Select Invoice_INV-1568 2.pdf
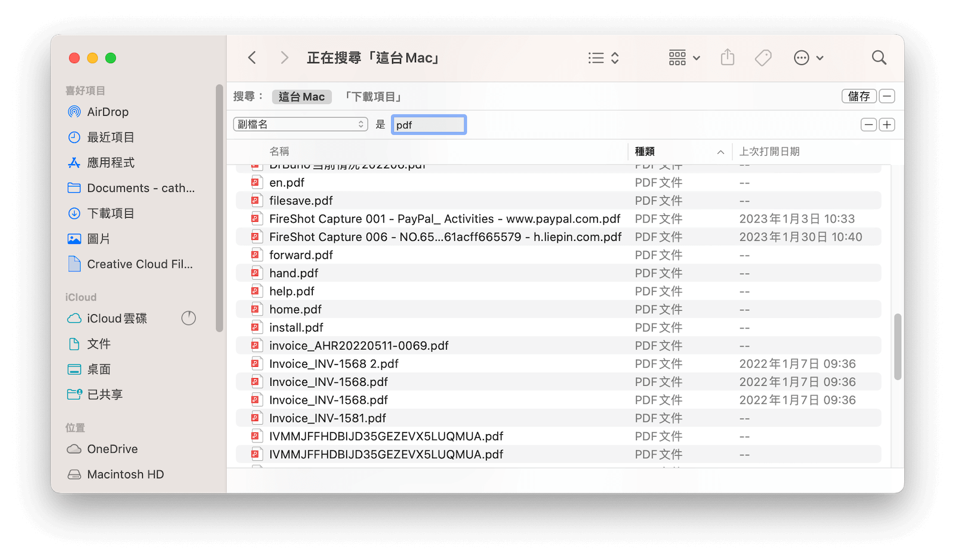Viewport: 955px width, 560px height. coord(558,364)
